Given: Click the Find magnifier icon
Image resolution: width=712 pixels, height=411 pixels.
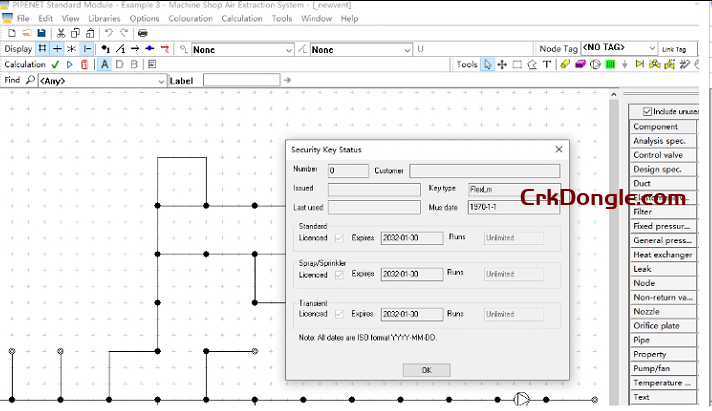Looking at the screenshot, I should pos(30,80).
